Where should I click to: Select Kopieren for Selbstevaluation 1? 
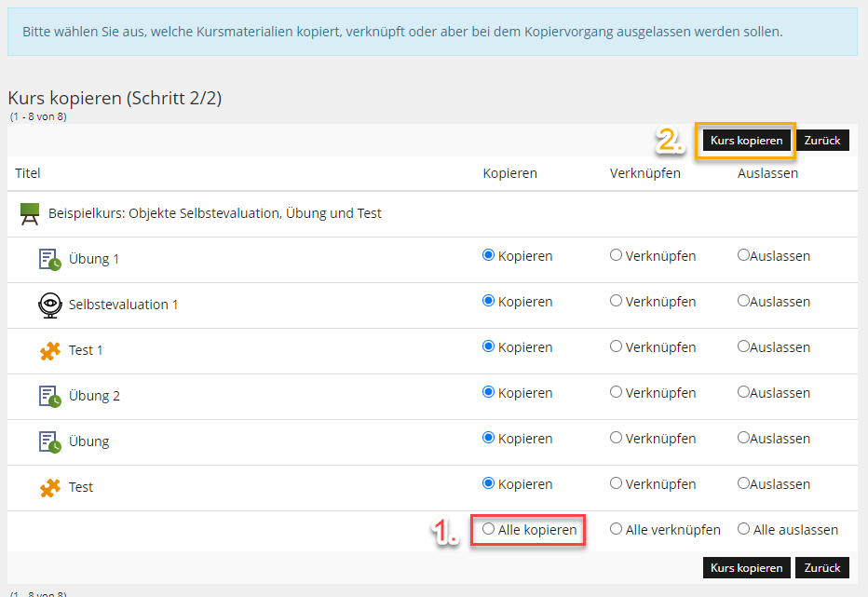click(x=489, y=301)
